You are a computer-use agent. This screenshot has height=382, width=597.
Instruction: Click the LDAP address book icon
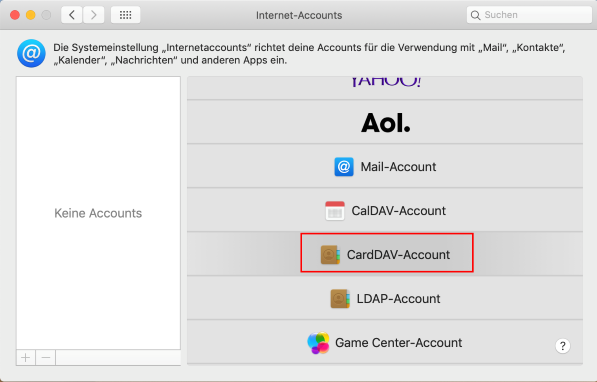coord(340,299)
